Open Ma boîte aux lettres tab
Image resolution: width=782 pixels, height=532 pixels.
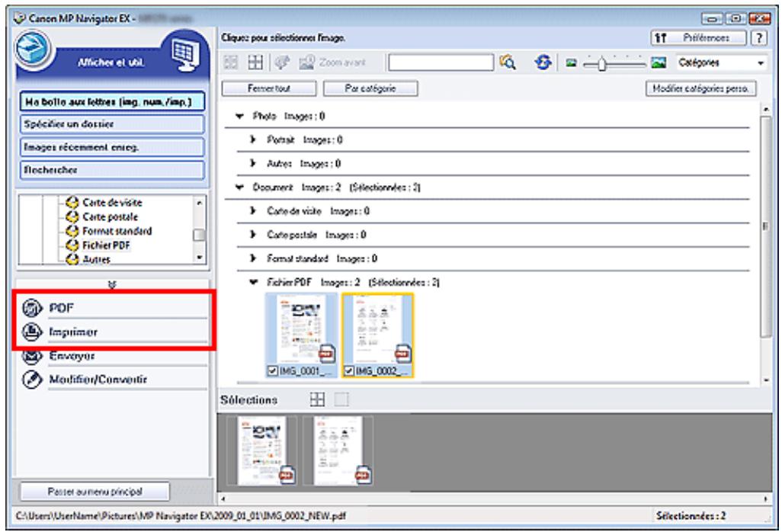[x=112, y=101]
